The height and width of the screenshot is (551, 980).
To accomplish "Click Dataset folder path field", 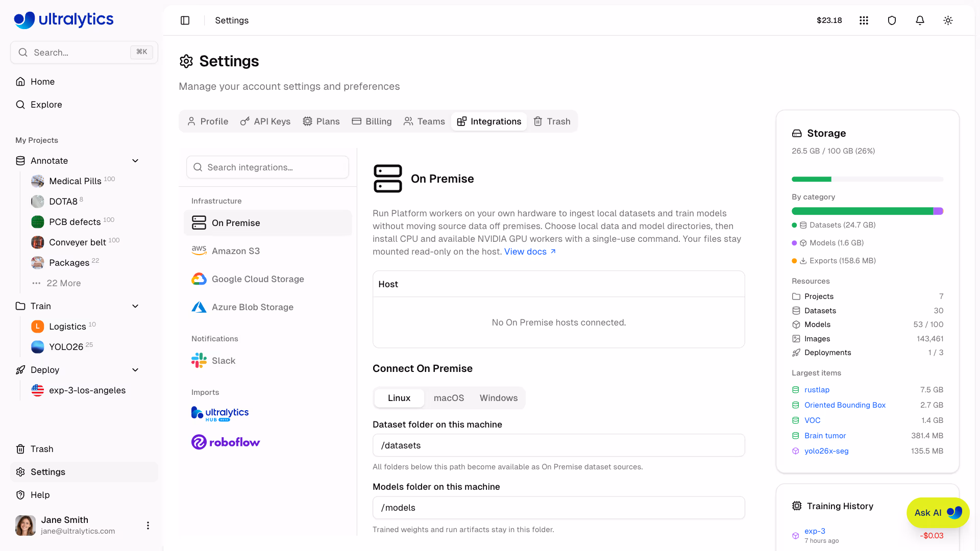I will coord(558,445).
